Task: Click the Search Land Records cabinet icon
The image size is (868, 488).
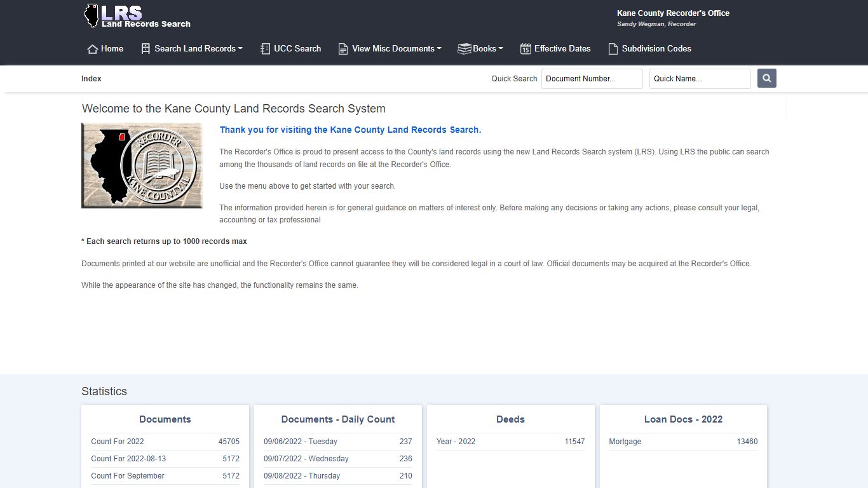Action: (x=146, y=49)
